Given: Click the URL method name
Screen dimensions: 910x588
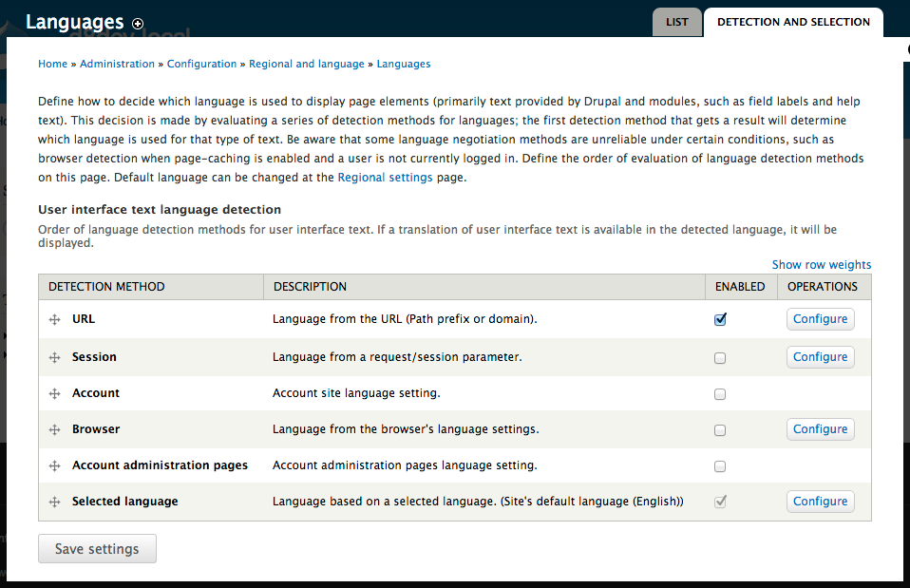Looking at the screenshot, I should [x=84, y=318].
